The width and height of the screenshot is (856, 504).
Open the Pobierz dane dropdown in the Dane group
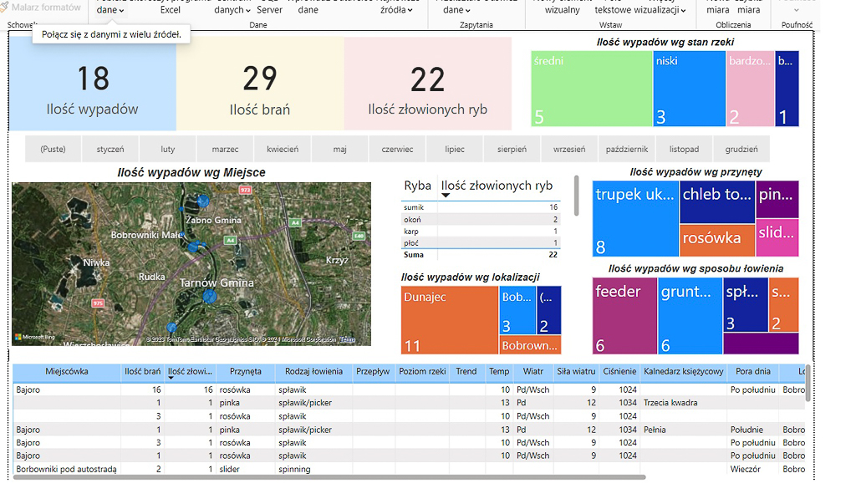tap(110, 10)
